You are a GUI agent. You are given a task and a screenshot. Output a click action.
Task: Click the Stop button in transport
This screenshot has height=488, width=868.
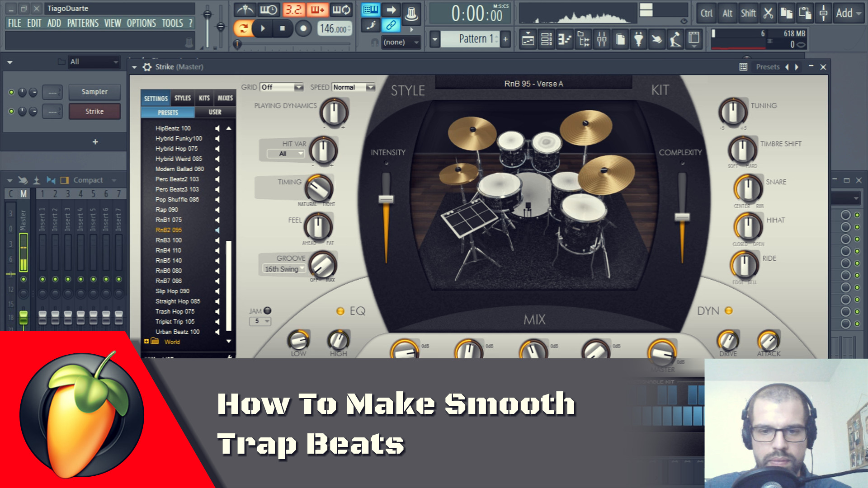click(283, 28)
